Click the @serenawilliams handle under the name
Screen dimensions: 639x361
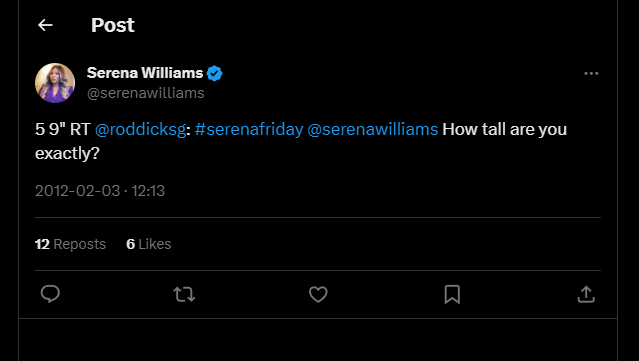pos(145,93)
